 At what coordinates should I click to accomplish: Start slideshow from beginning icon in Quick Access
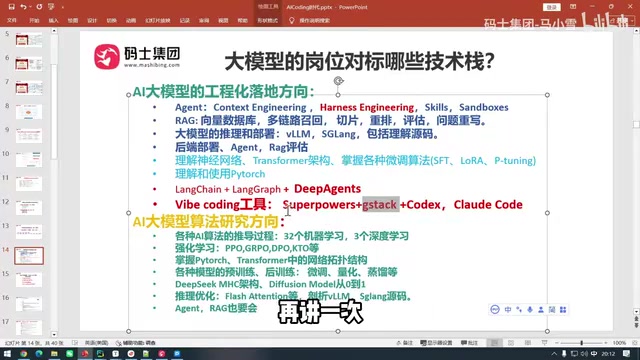click(x=51, y=7)
